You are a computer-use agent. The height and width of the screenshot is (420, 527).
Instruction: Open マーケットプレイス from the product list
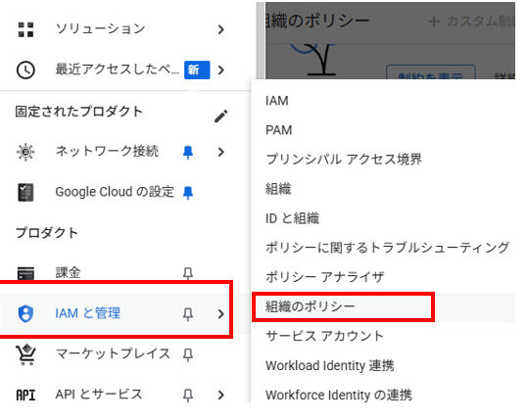click(113, 353)
